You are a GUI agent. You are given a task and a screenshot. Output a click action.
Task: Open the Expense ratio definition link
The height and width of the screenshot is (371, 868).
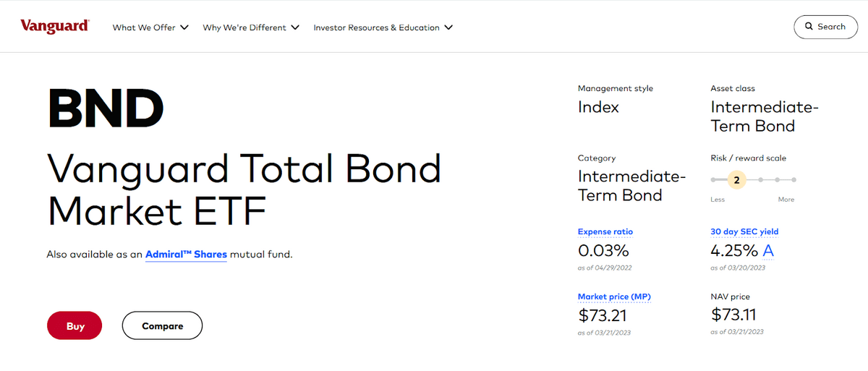(x=605, y=232)
